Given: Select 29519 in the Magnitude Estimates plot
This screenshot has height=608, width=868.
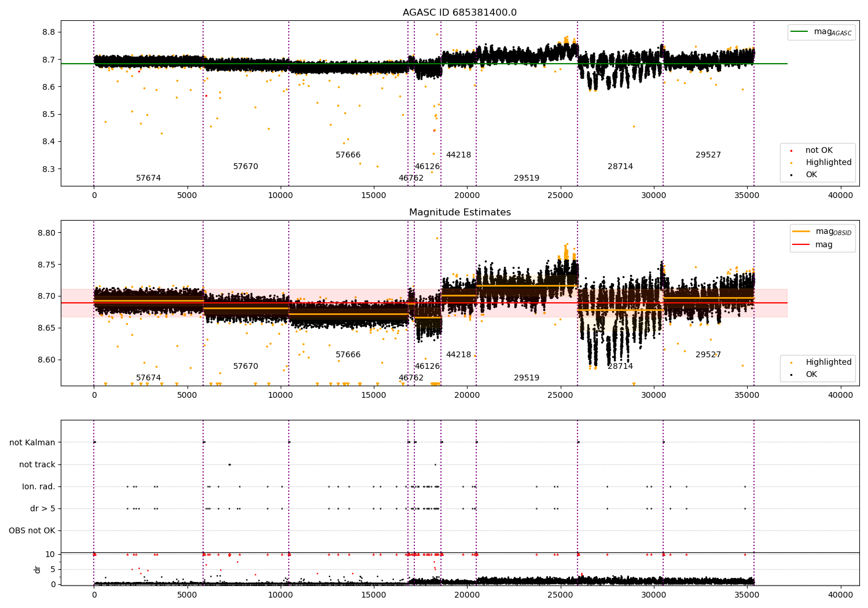Looking at the screenshot, I should point(527,378).
